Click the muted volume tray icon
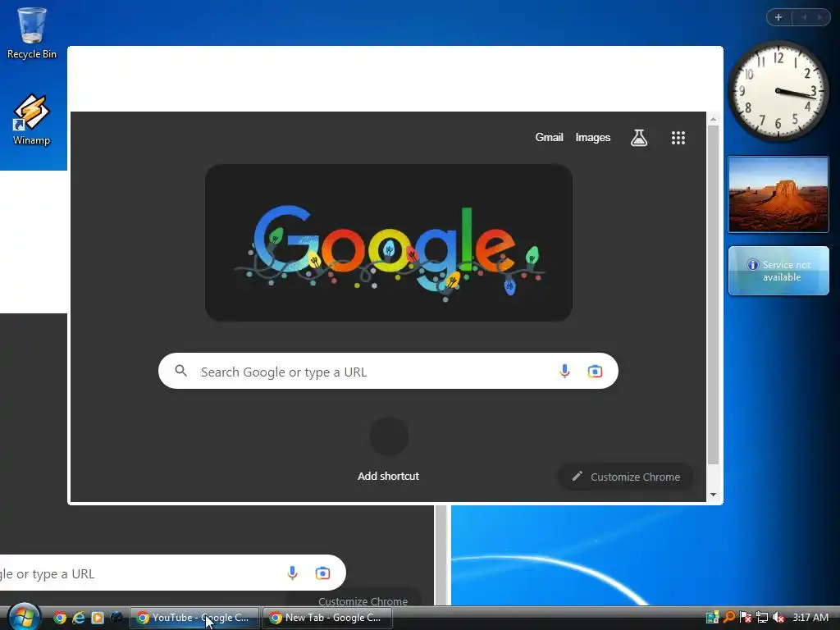The image size is (840, 630). 778,618
